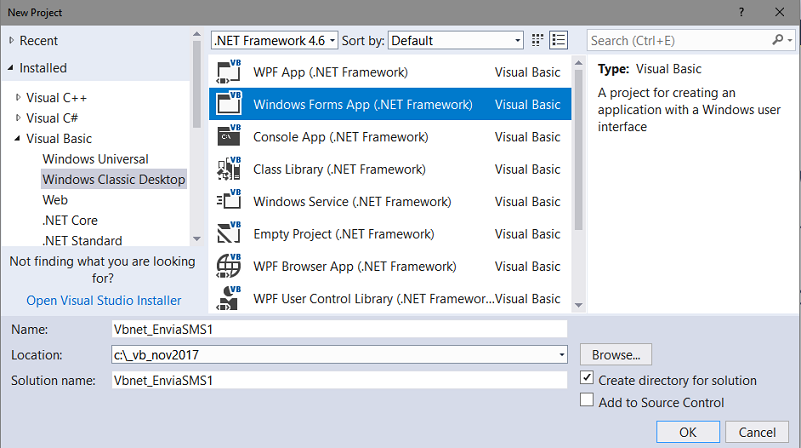Select WPF Browser App (.NET Framework) text
Screen dimensions: 801x448
(x=355, y=266)
